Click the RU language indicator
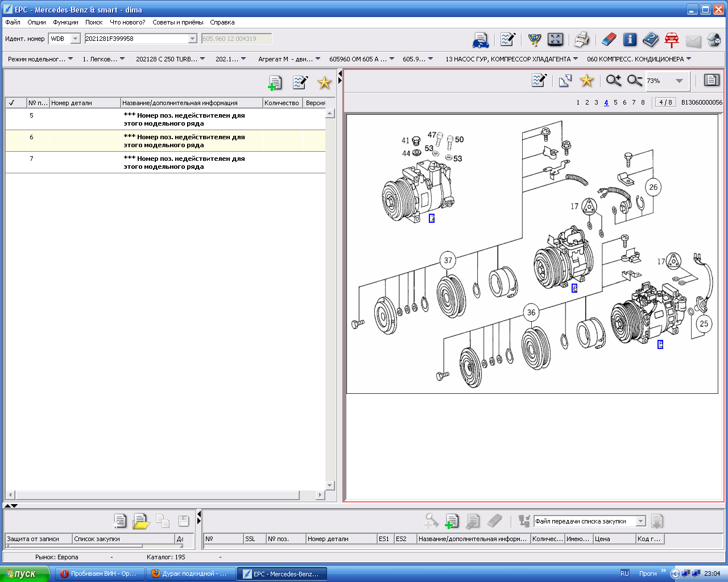This screenshot has height=582, width=728. pos(624,573)
